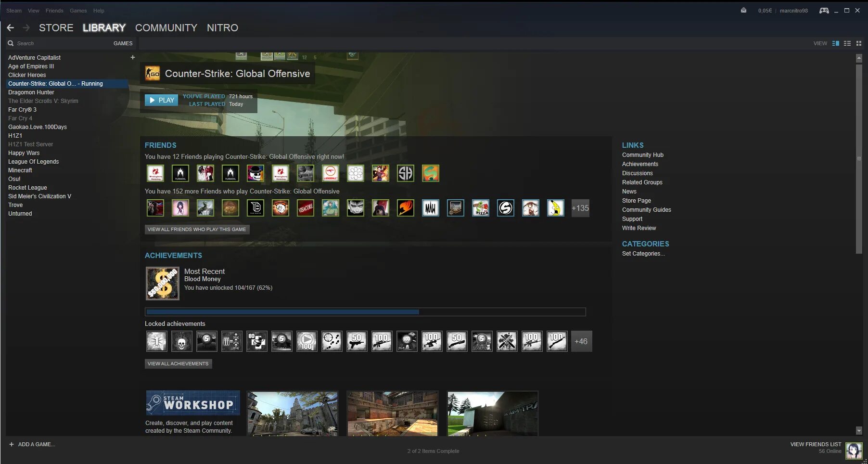
Task: Open the Community Guides link
Action: pyautogui.click(x=647, y=210)
